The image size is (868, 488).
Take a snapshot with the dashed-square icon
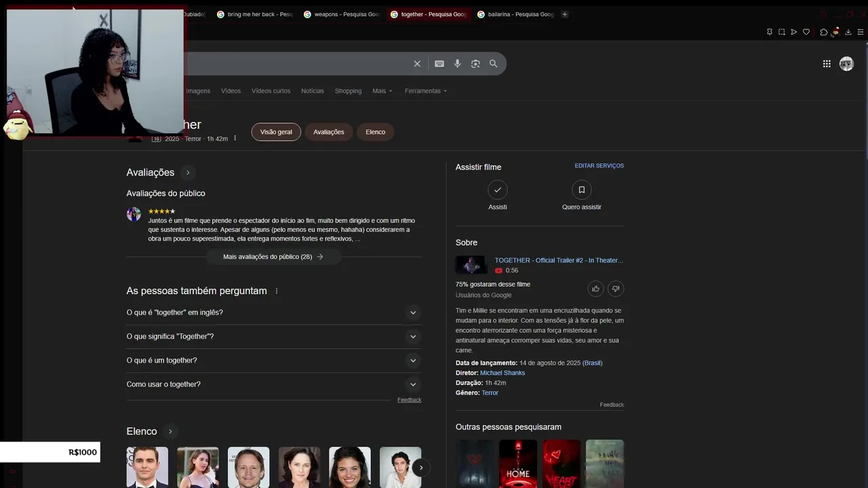click(782, 32)
